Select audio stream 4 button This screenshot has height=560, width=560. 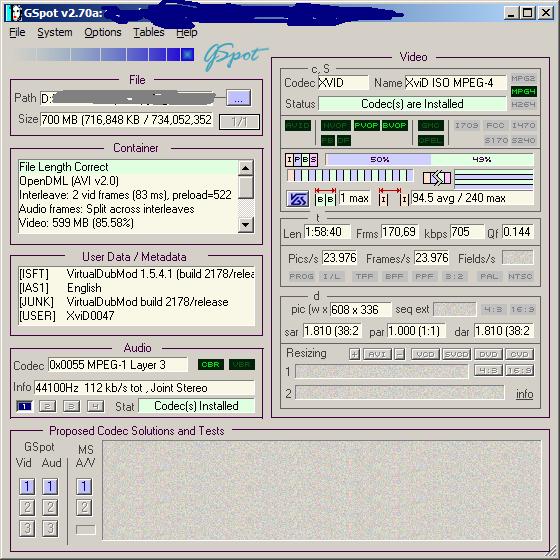(95, 406)
